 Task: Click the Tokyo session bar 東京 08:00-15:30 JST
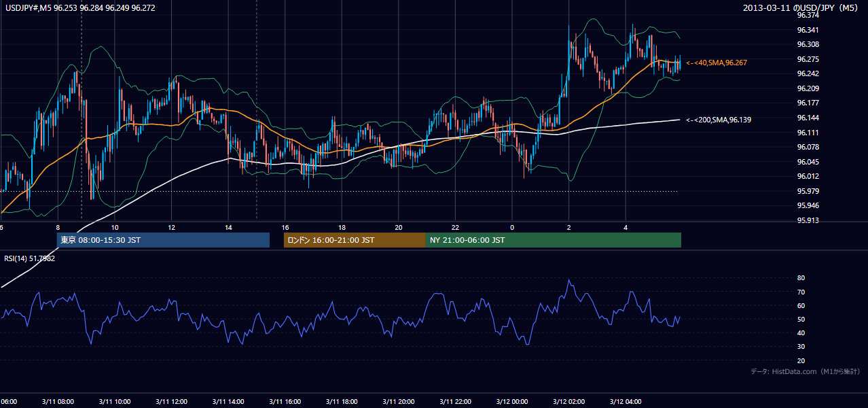(x=163, y=240)
